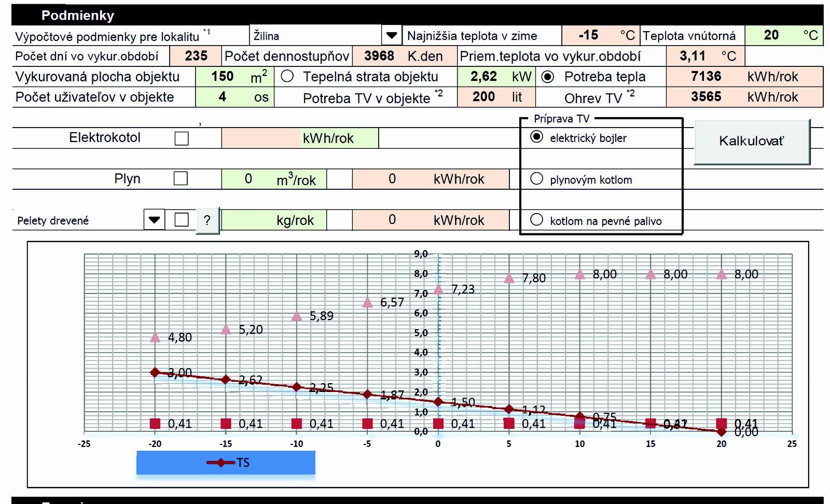
Task: Choose elektrický bojler for TV preparation
Action: point(537,137)
